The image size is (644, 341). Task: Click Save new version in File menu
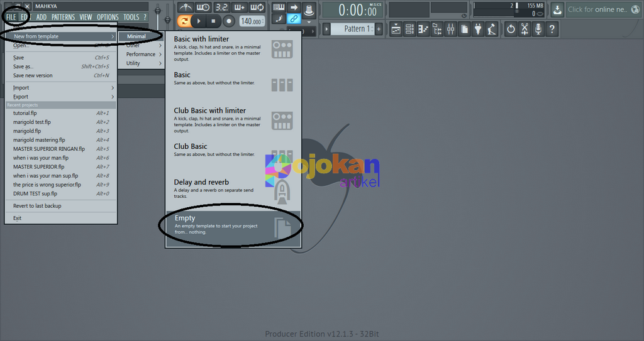(x=61, y=75)
